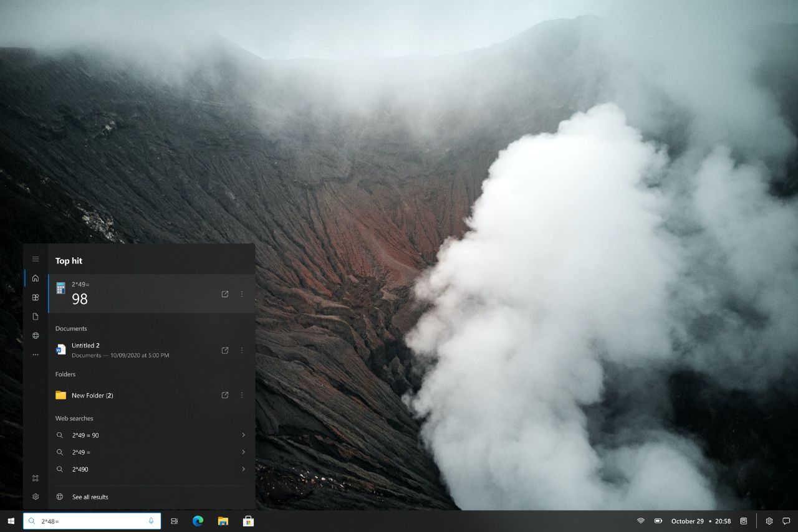Open File Explorer from taskbar
The height and width of the screenshot is (532, 798).
pos(223,521)
